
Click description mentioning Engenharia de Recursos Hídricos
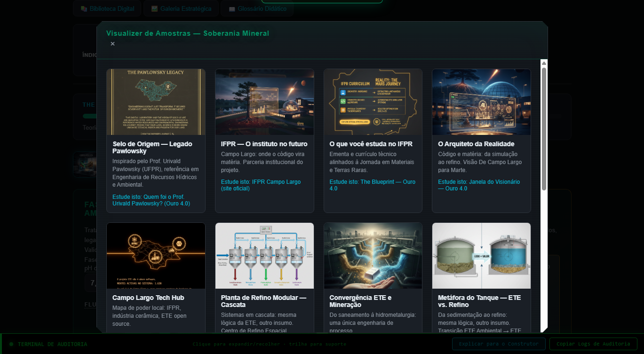click(x=156, y=173)
